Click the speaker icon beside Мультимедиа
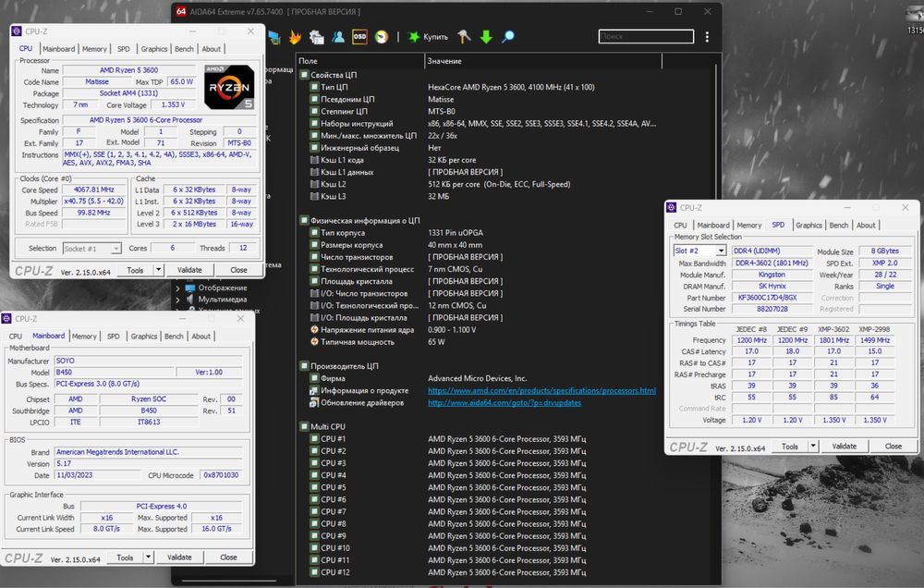This screenshot has width=924, height=588. 190,299
